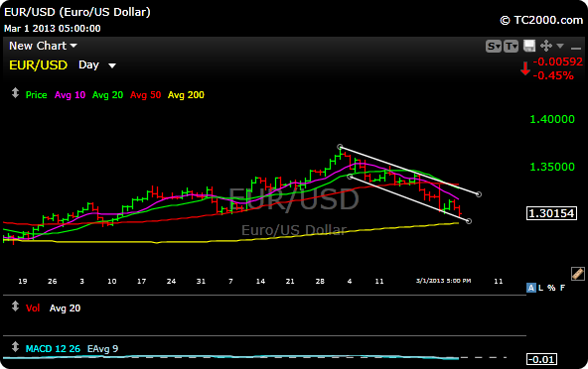Screen dimensions: 588x369
Task: Click the red down arrow change indicator
Action: pyautogui.click(x=525, y=68)
